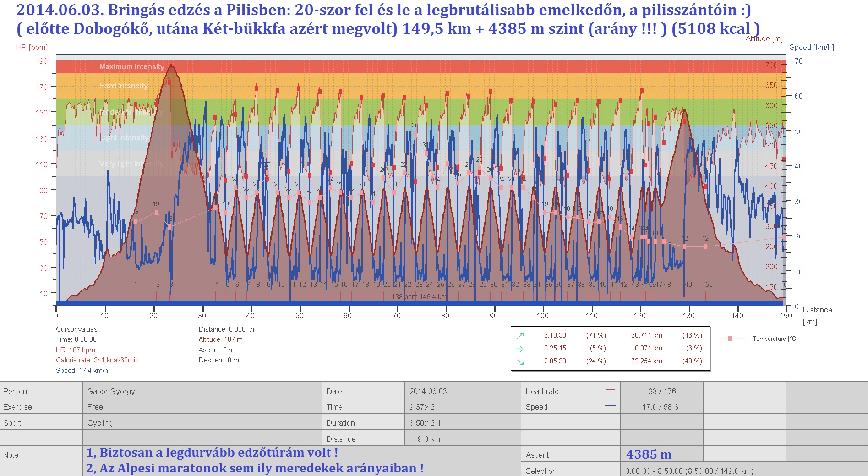
Task: Select the Sport field showing Cycling
Action: tap(100, 423)
